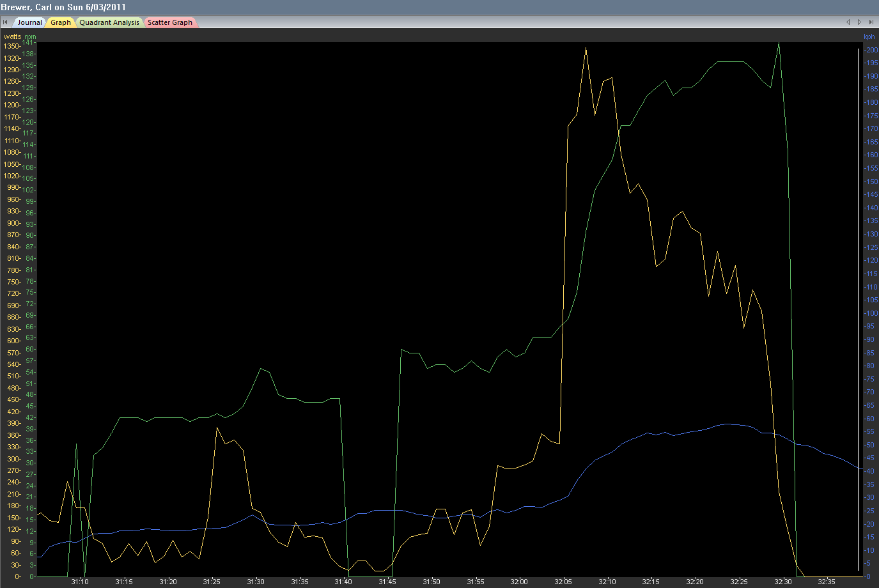879x588 pixels.
Task: Click the 31:30 time axis label
Action: [x=256, y=582]
